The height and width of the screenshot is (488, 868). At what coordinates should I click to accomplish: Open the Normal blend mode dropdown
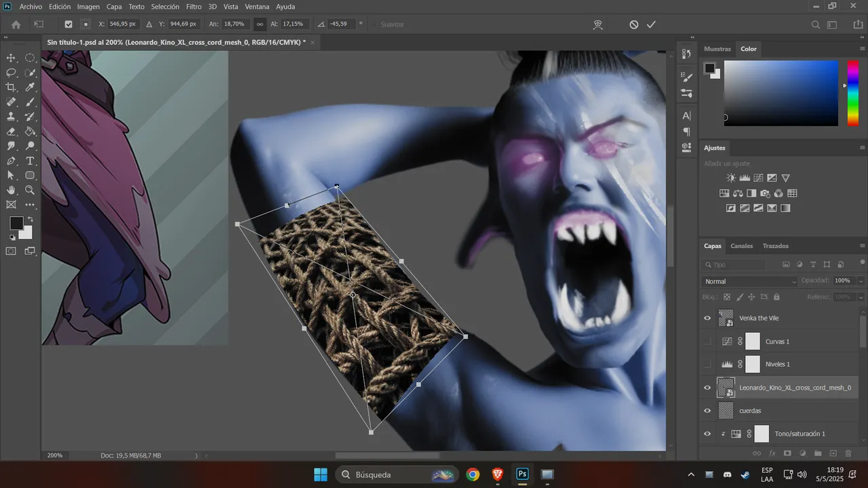pyautogui.click(x=750, y=281)
